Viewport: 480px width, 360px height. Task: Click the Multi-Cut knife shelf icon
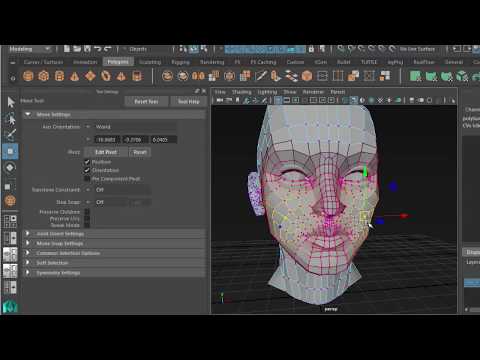click(261, 76)
